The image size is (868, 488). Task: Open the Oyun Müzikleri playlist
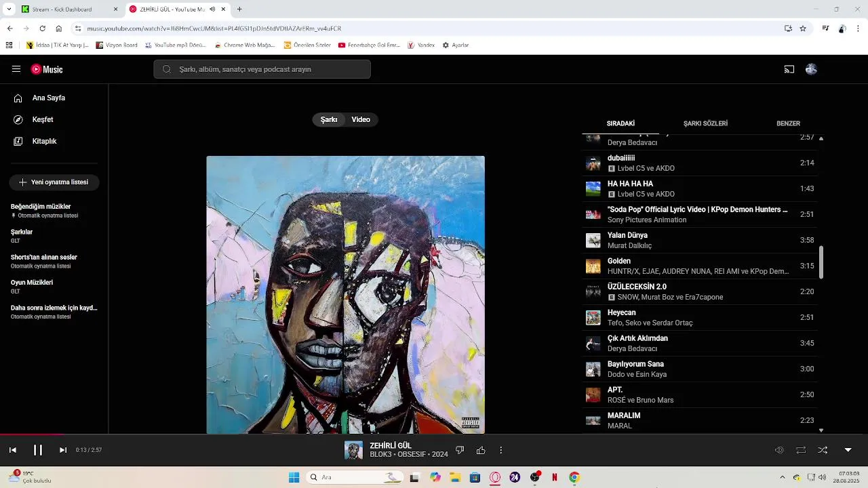point(54,286)
